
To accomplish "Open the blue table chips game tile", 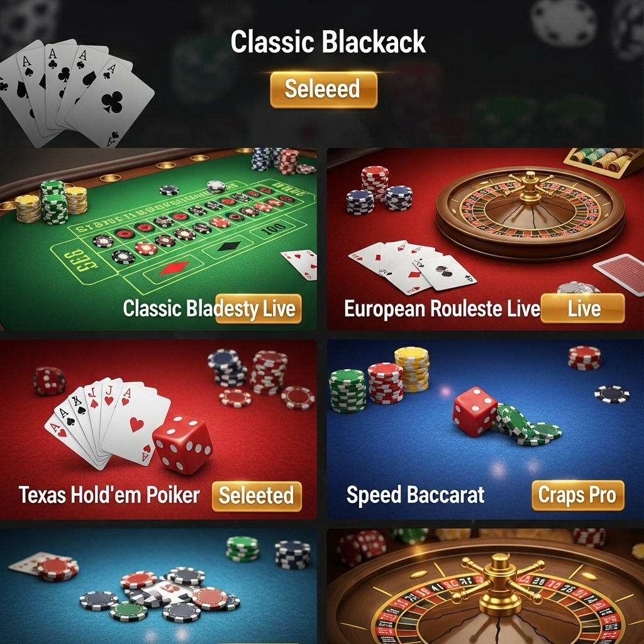I will 158,586.
